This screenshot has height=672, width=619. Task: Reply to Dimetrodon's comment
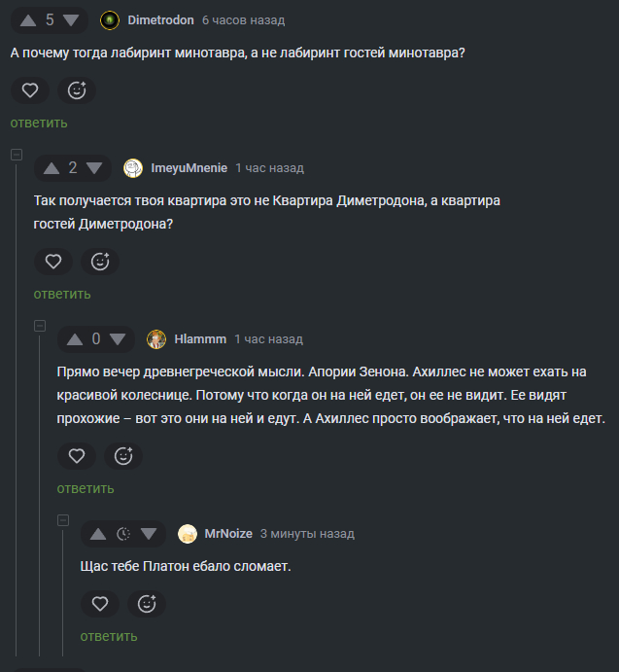39,123
